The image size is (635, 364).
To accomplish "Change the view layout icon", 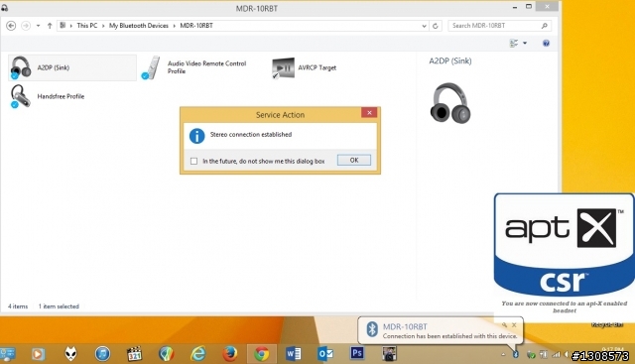I will click(514, 43).
